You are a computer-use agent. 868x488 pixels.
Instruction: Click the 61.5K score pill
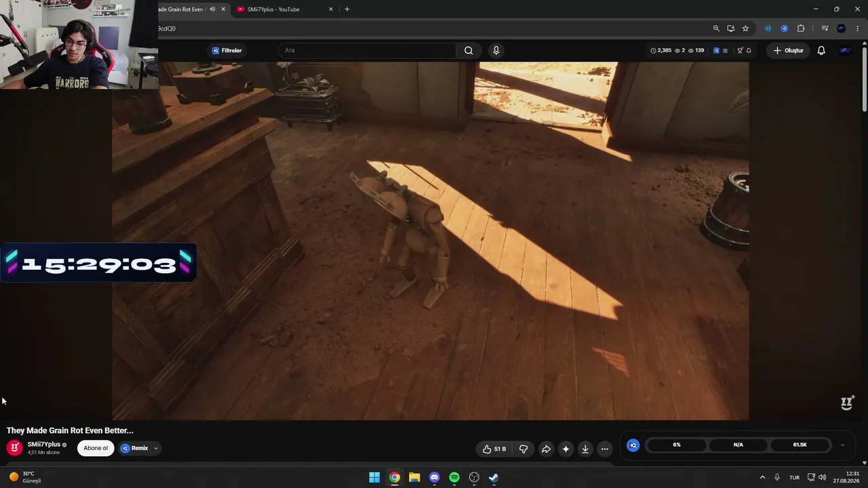tap(800, 445)
